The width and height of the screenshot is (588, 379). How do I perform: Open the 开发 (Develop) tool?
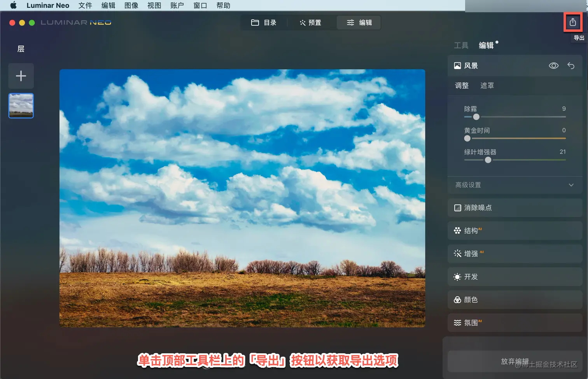[514, 277]
